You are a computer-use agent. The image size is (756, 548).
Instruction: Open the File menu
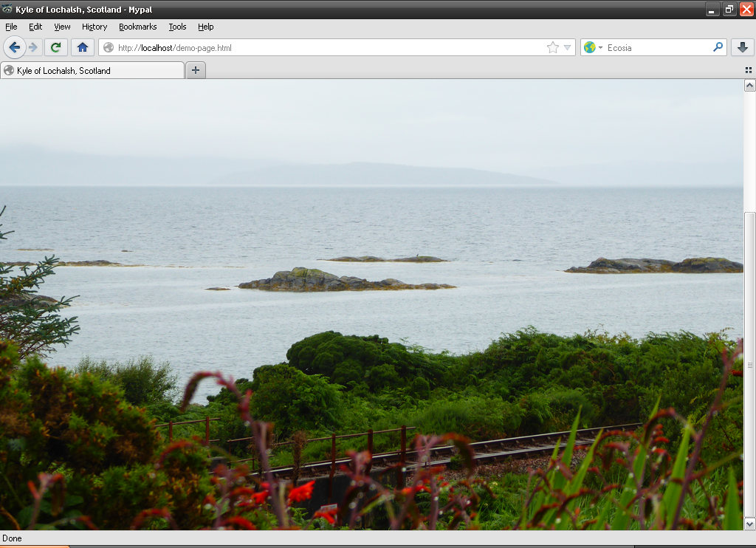tap(11, 27)
